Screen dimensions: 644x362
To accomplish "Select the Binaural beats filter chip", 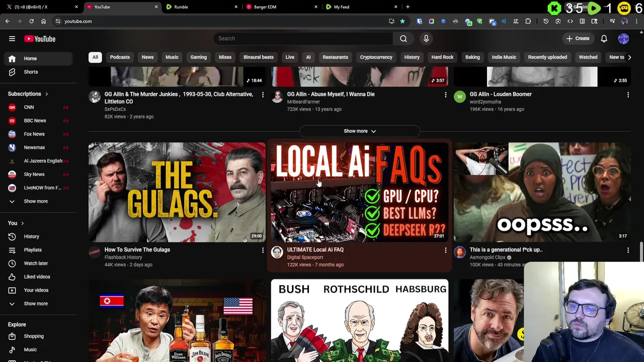I will [x=259, y=57].
